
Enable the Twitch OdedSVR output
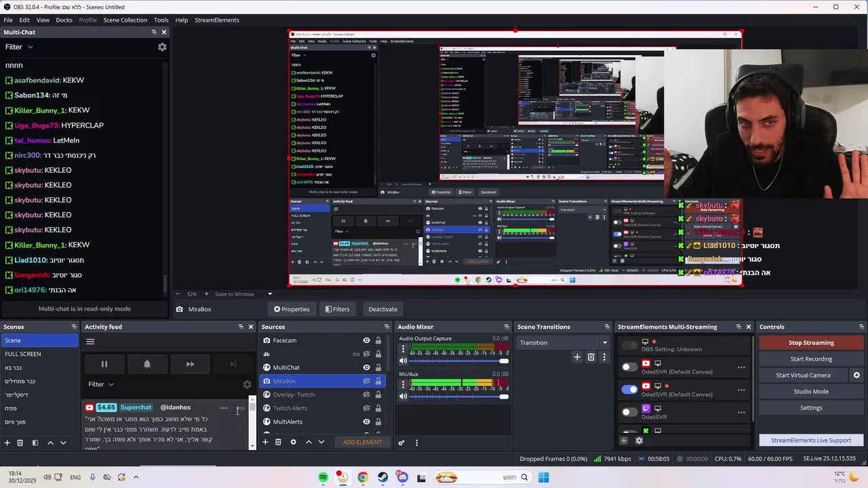point(629,411)
